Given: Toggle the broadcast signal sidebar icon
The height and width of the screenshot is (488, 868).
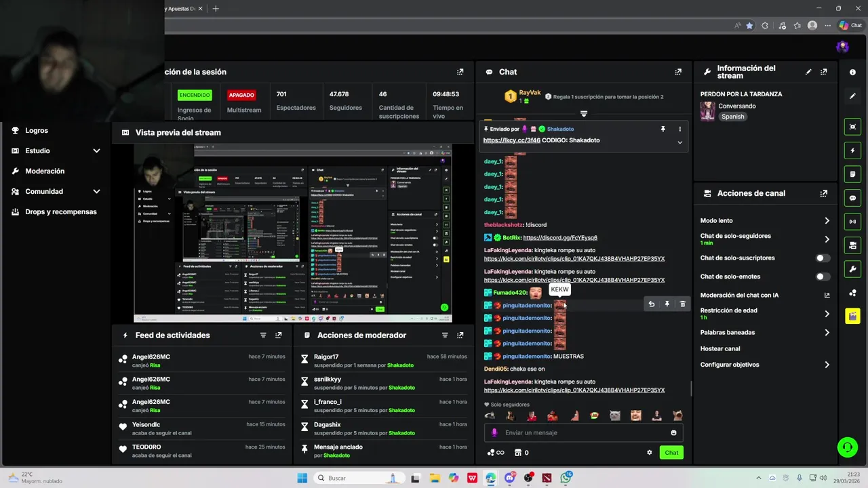Looking at the screenshot, I should click(852, 222).
